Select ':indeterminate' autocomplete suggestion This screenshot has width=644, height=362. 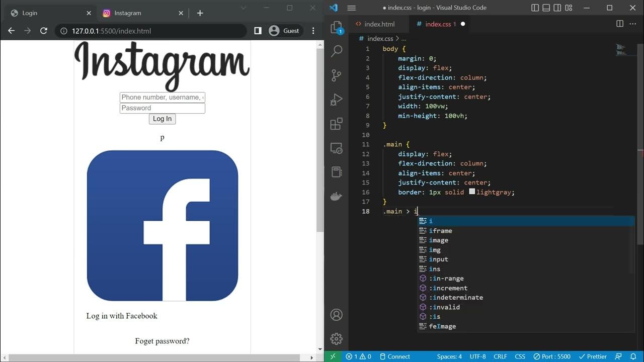pyautogui.click(x=526, y=297)
